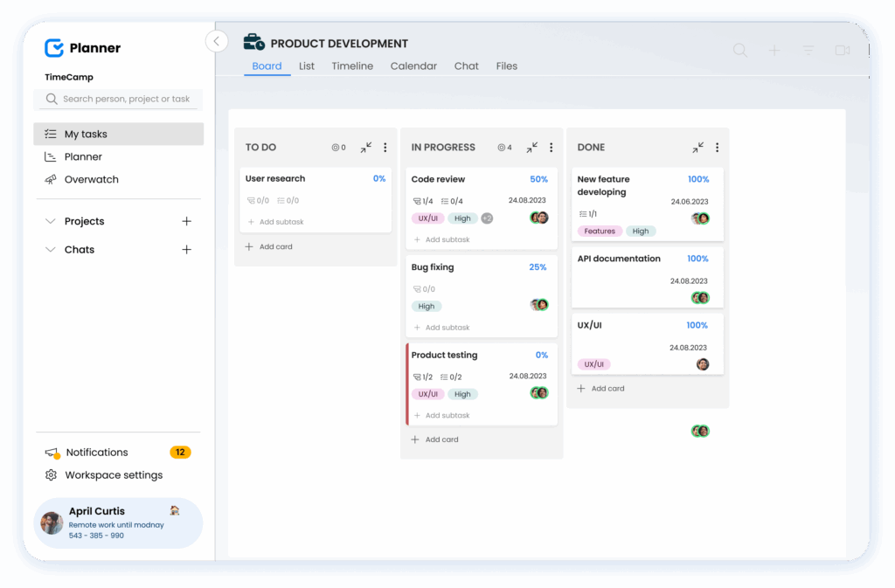This screenshot has height=588, width=895.
Task: Expand the Projects section
Action: pos(51,221)
